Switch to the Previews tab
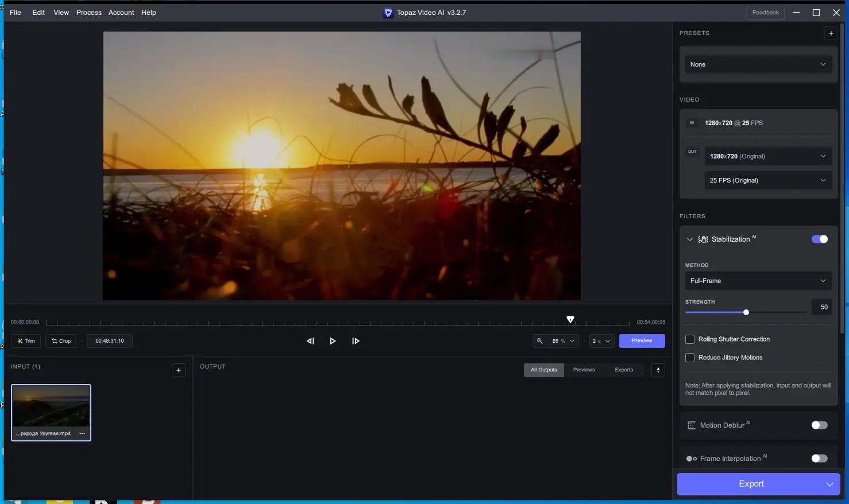 (x=584, y=370)
